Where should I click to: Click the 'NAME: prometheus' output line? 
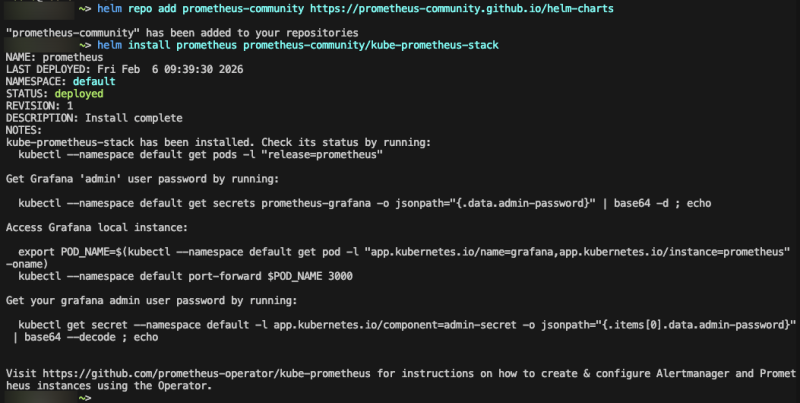point(47,58)
